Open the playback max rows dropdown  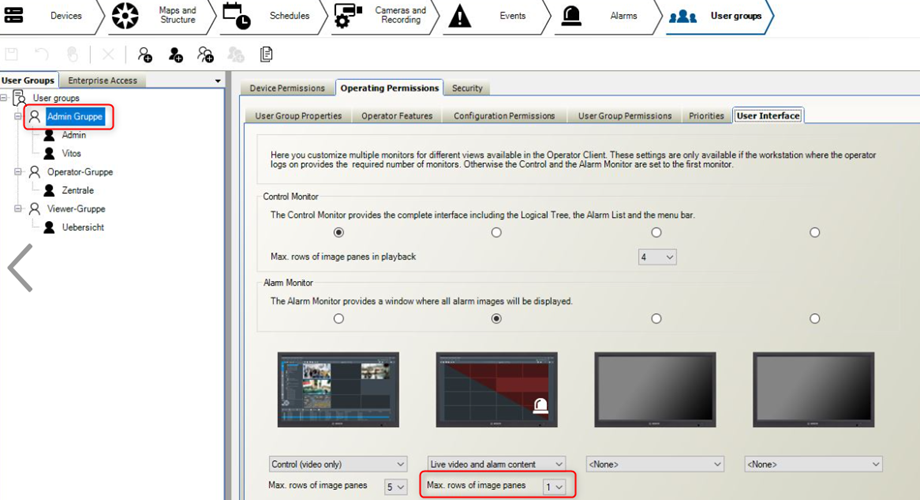657,257
